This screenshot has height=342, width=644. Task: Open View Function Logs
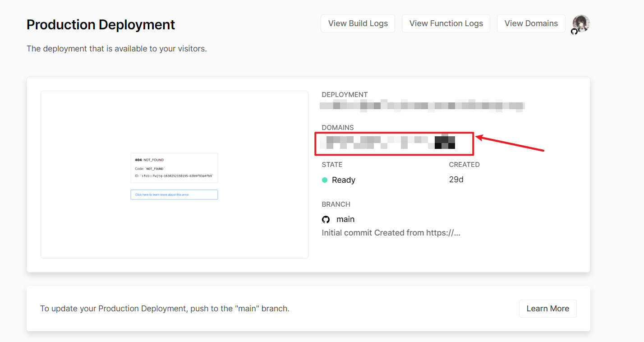(x=446, y=23)
